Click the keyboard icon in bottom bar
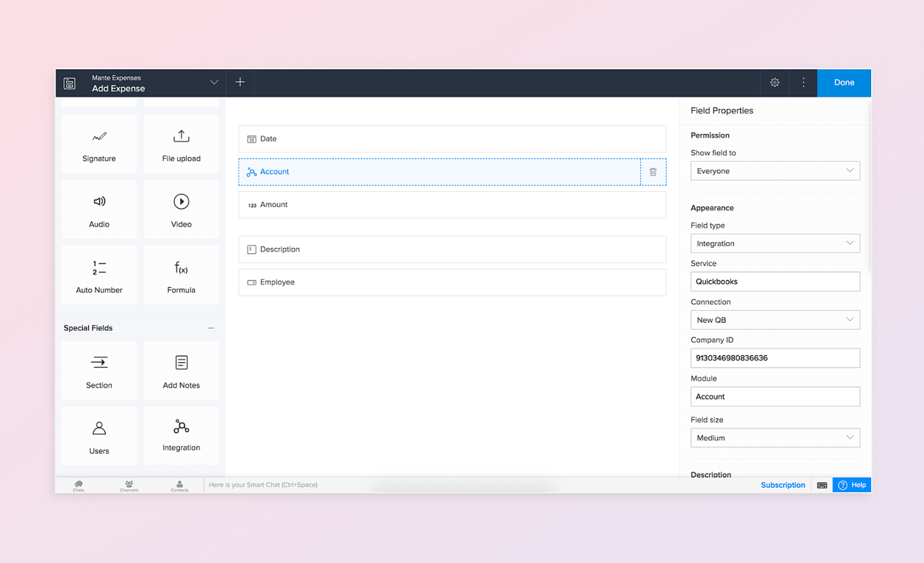This screenshot has height=563, width=924. pos(822,485)
